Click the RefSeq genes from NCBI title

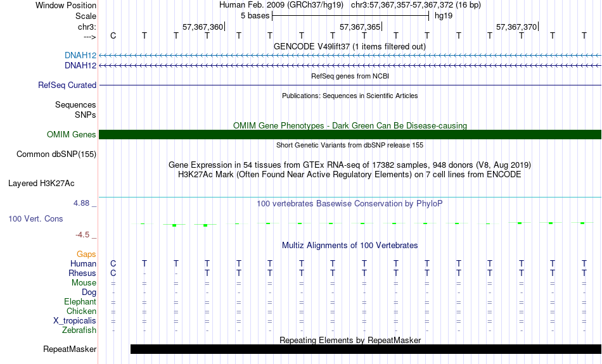pos(350,76)
